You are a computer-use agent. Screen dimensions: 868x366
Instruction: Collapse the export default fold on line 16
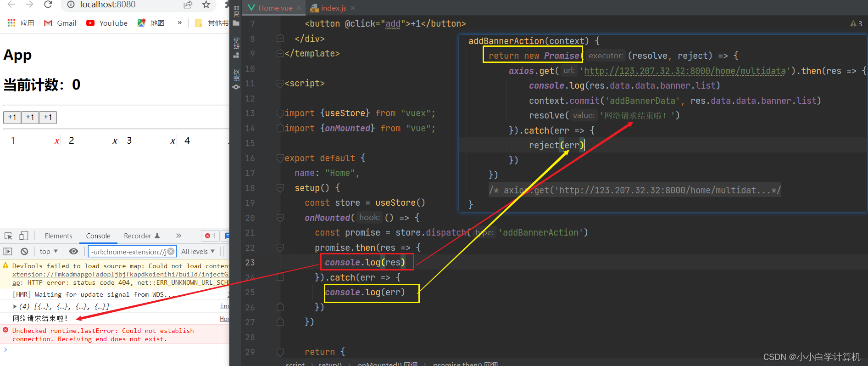pyautogui.click(x=280, y=158)
